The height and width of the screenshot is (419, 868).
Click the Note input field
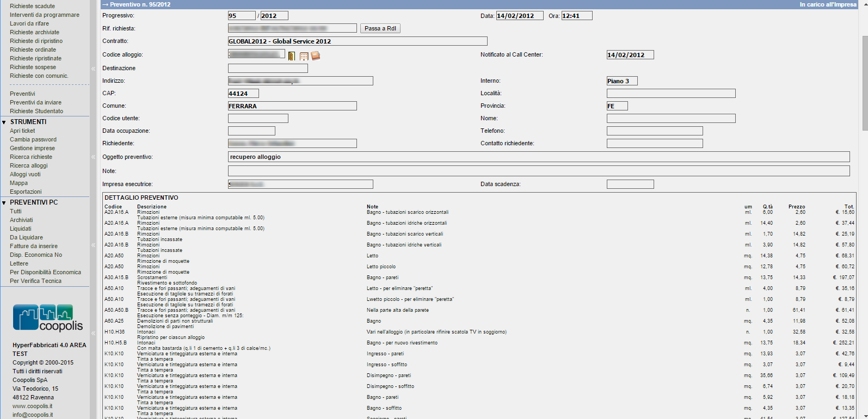coord(539,171)
